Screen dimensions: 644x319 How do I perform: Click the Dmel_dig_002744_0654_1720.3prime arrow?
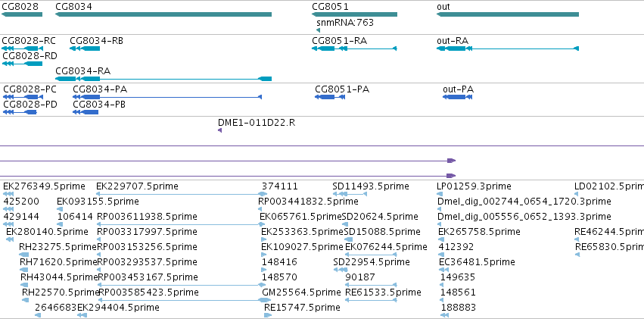pyautogui.click(x=440, y=209)
